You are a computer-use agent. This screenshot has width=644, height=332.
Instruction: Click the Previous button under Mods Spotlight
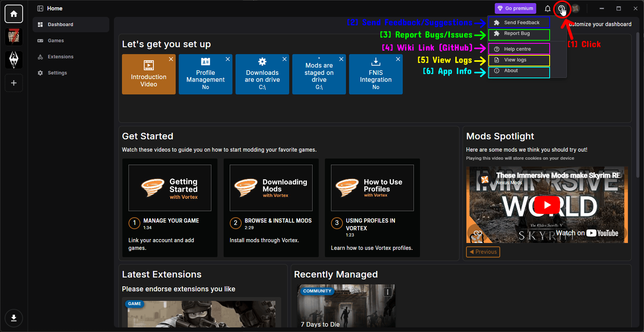coord(483,252)
